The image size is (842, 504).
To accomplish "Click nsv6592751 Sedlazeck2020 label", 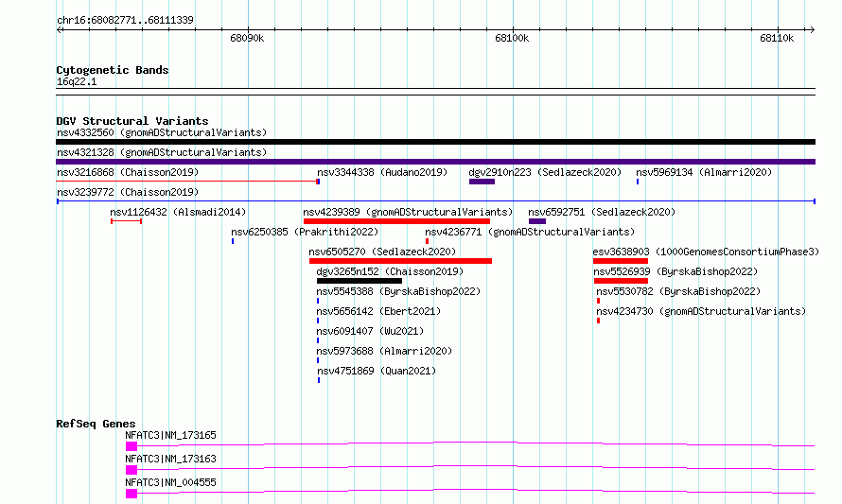I will (602, 212).
